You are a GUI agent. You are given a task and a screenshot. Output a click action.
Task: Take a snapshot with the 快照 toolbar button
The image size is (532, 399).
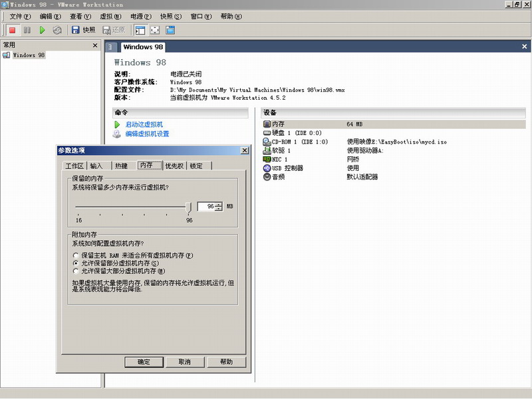coord(84,30)
